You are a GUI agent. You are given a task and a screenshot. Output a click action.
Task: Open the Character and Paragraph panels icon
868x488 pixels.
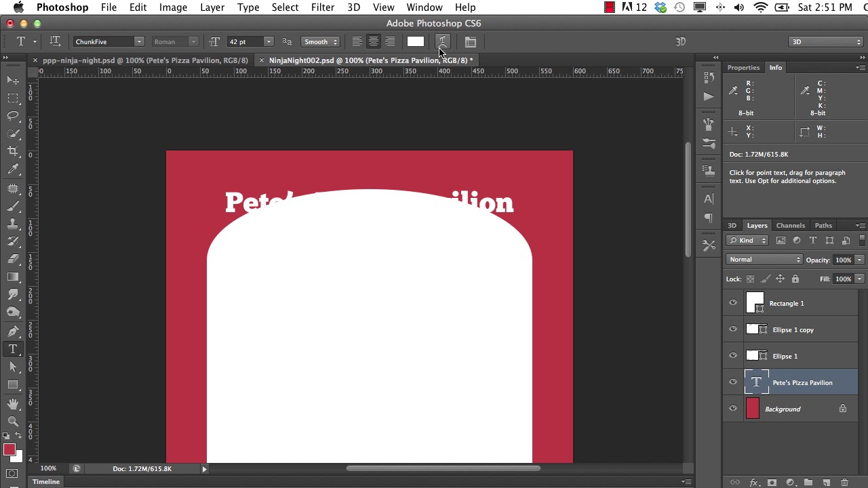pyautogui.click(x=470, y=42)
